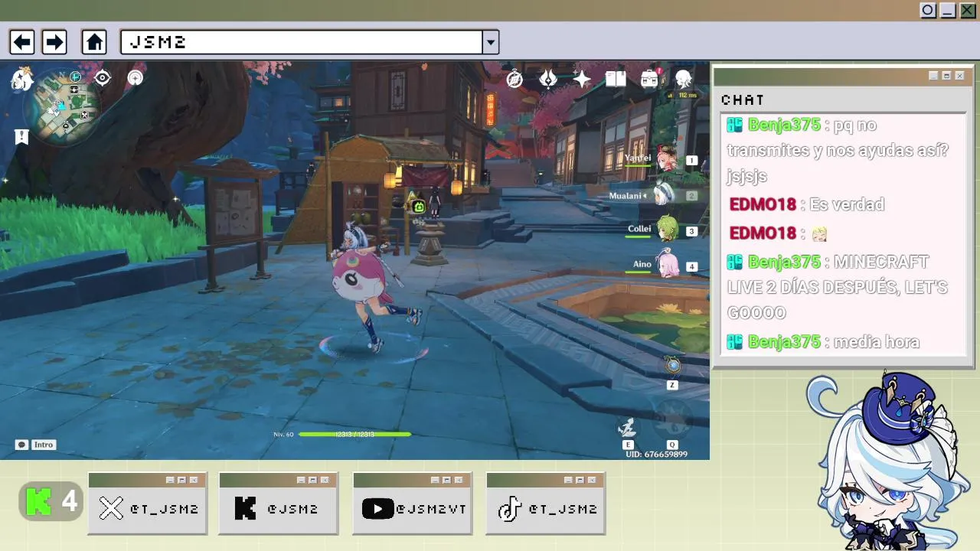Open the Kick @JSM2 social panel

click(x=278, y=503)
